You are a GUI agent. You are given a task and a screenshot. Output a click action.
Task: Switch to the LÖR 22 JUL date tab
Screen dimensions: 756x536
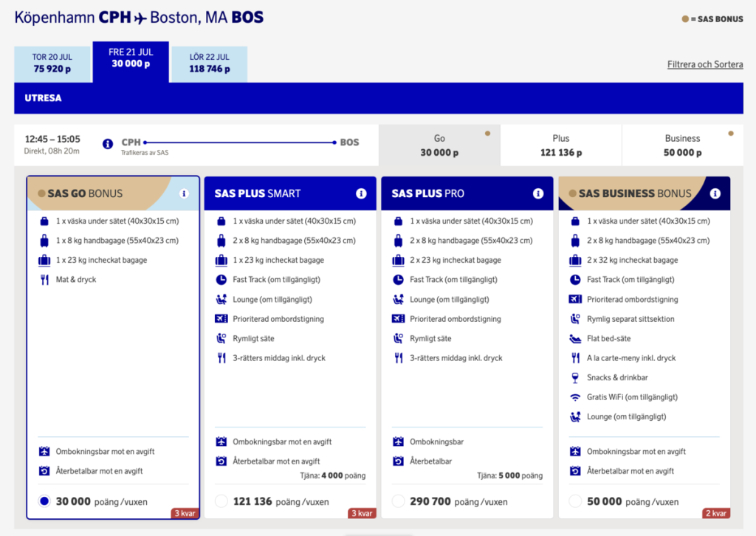[209, 64]
